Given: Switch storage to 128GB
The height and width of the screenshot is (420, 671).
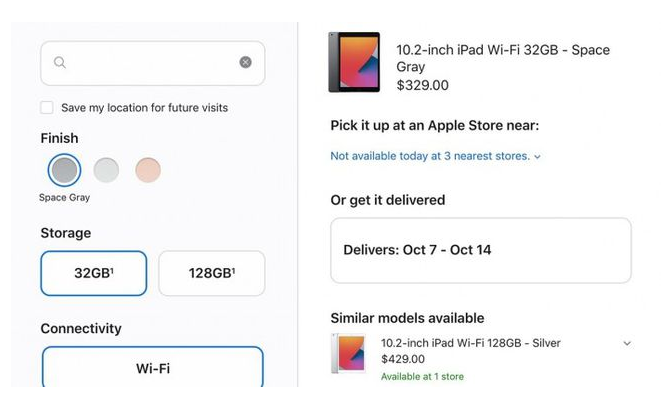Looking at the screenshot, I should pos(211,273).
